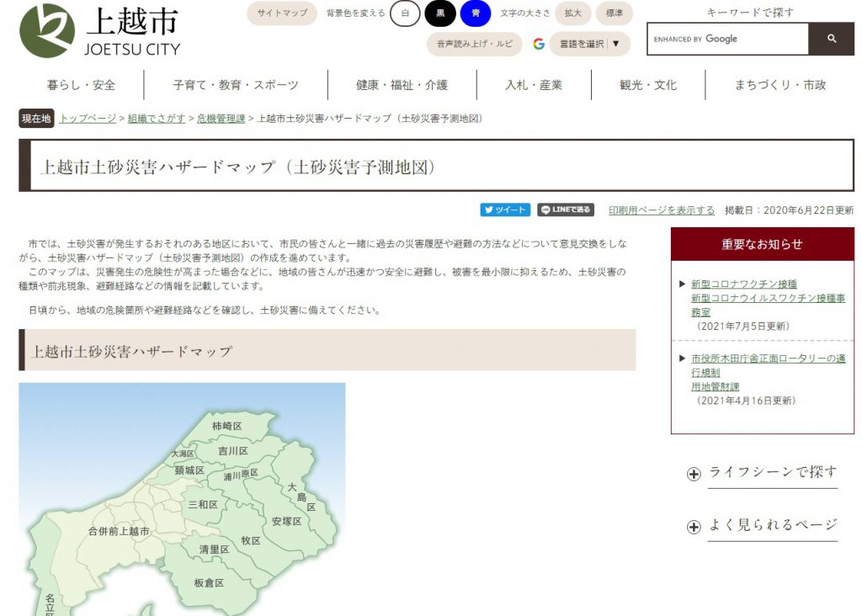The image size is (862, 616).
Task: Click the Google G translate icon
Action: [539, 44]
